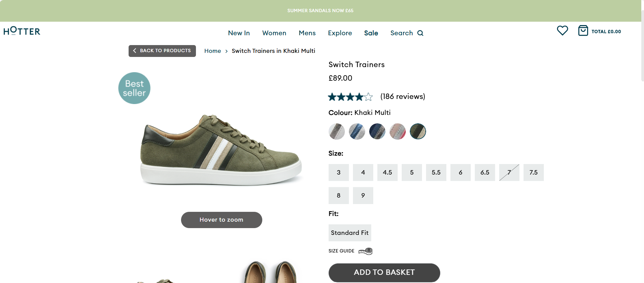Image resolution: width=644 pixels, height=283 pixels.
Task: Open the Sale menu item
Action: tap(371, 33)
